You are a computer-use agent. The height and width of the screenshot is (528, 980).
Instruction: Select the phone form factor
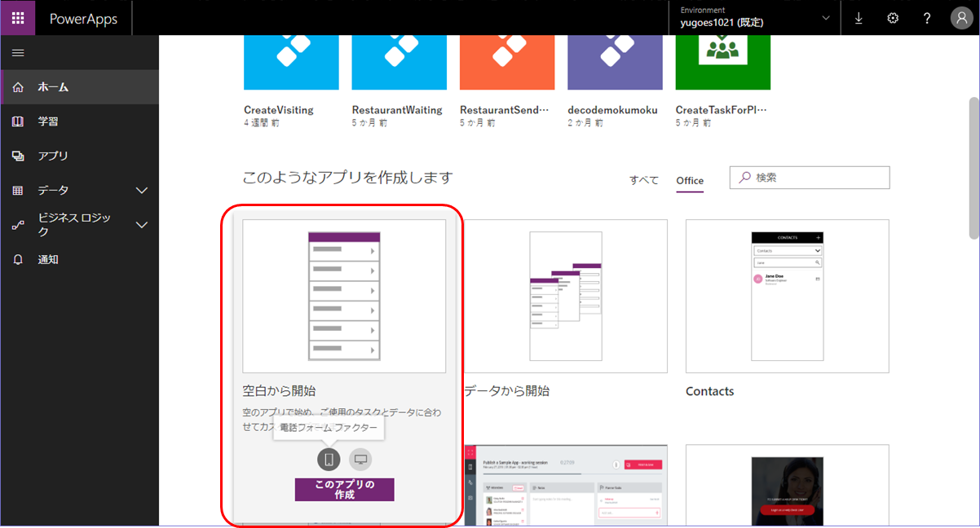click(328, 459)
